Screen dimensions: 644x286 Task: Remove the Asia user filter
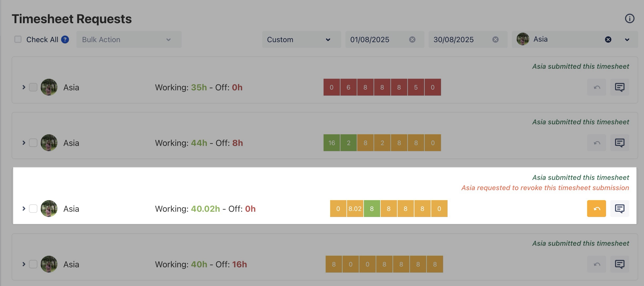[x=608, y=40]
